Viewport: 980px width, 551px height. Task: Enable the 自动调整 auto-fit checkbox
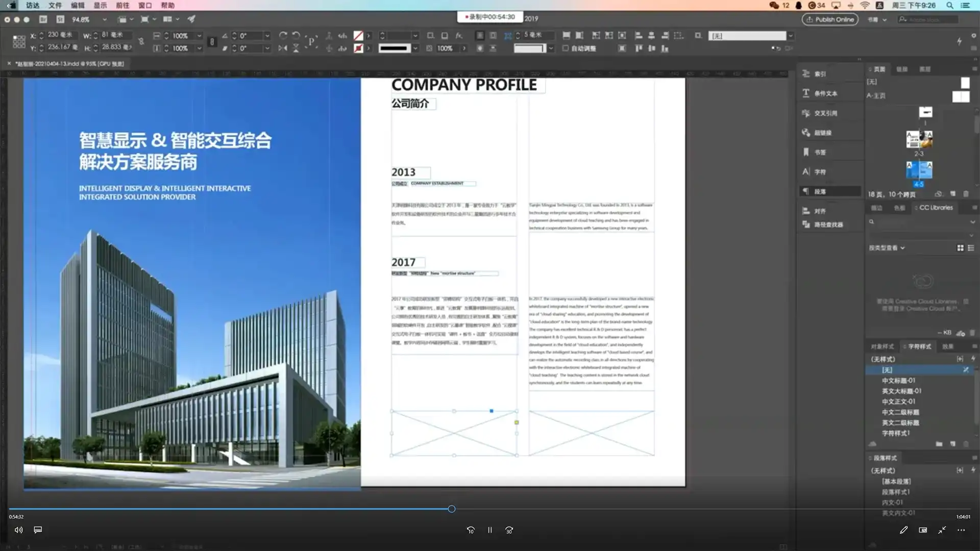(x=566, y=48)
